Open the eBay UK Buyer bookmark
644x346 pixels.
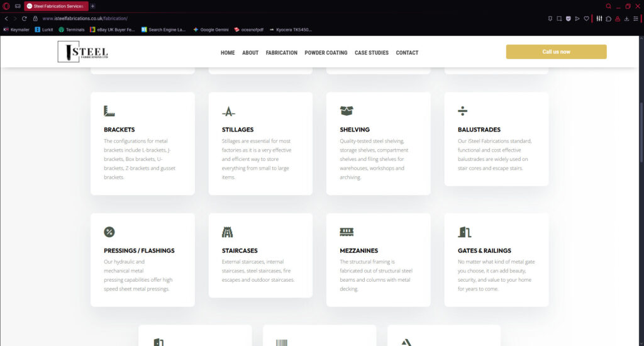tap(113, 30)
